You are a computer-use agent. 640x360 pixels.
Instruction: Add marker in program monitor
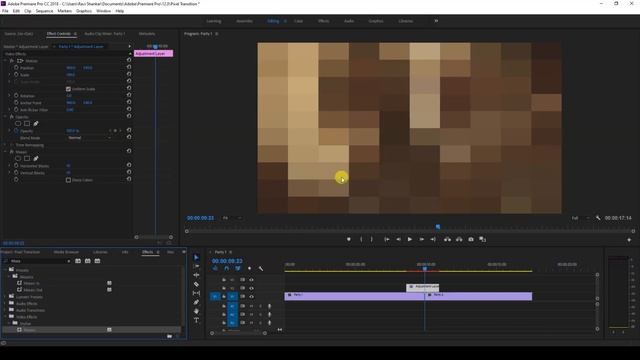[349, 239]
